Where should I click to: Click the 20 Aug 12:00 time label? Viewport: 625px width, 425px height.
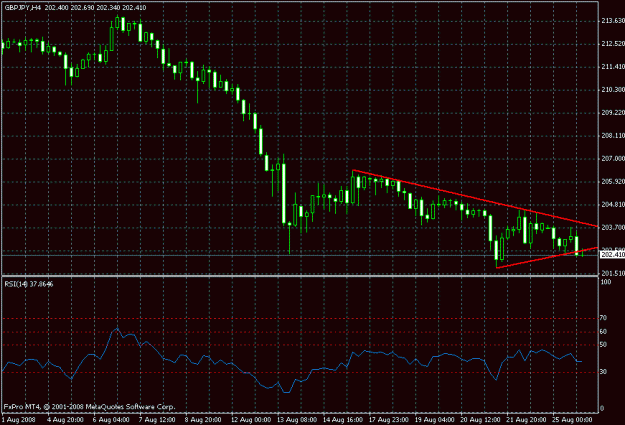480,420
